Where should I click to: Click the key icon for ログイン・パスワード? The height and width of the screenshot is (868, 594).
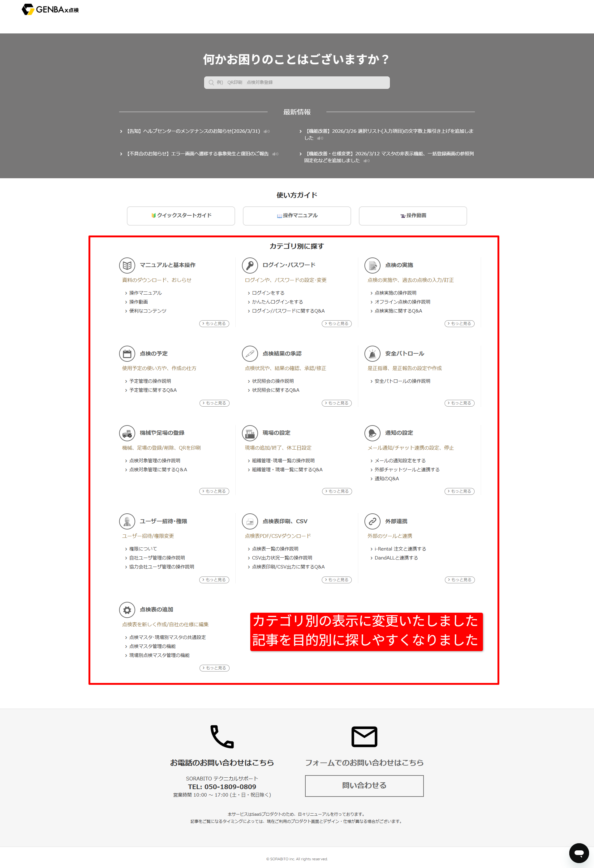(250, 265)
